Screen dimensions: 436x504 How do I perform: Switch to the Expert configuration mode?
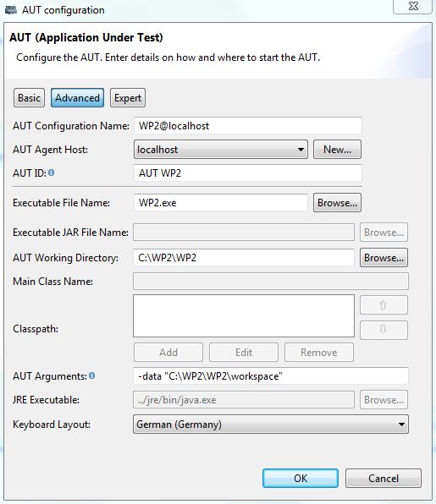[x=128, y=98]
